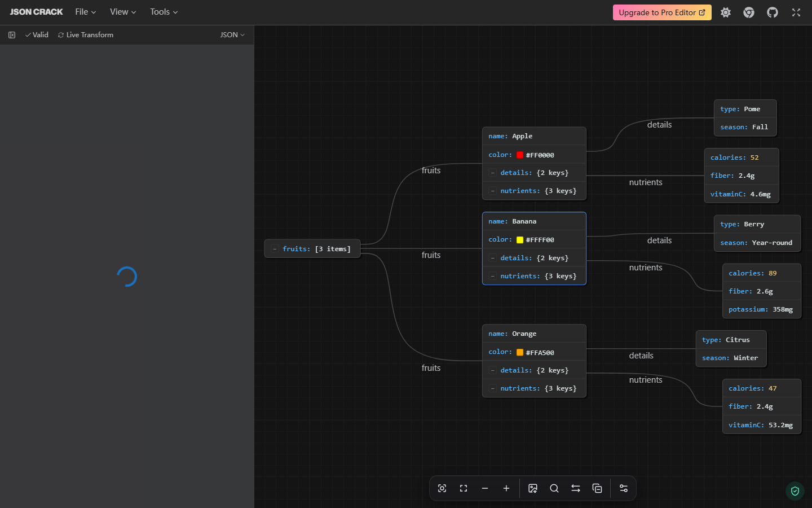The height and width of the screenshot is (508, 812).
Task: Click the Valid status indicator
Action: coord(37,35)
